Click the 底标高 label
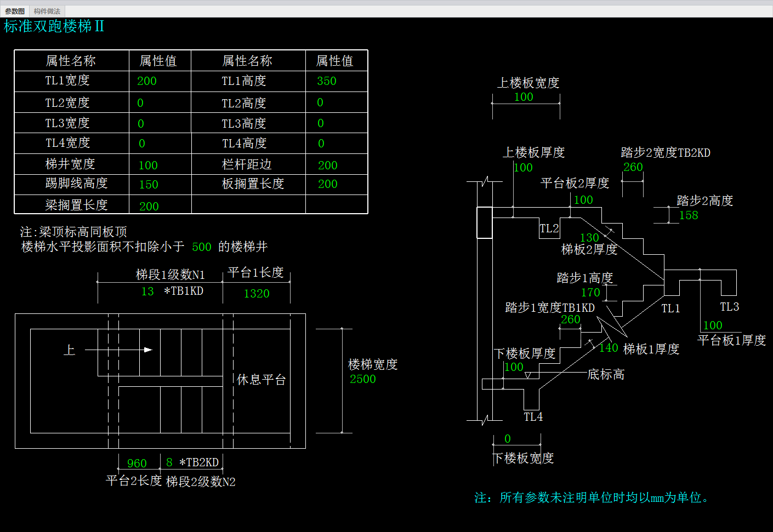 [x=606, y=375]
